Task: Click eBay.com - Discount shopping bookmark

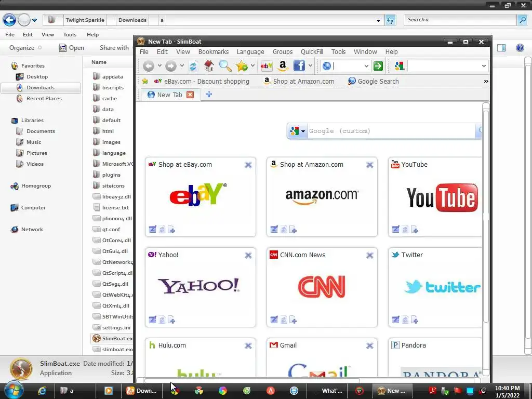Action: click(x=202, y=82)
